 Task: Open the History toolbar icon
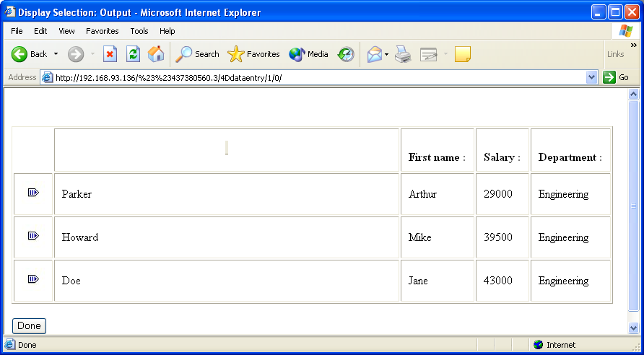(x=347, y=54)
